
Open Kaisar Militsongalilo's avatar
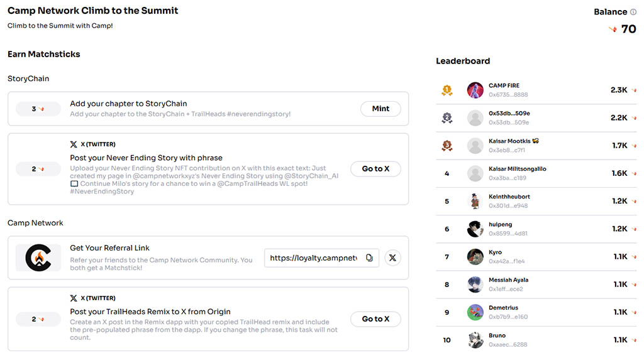pos(475,173)
